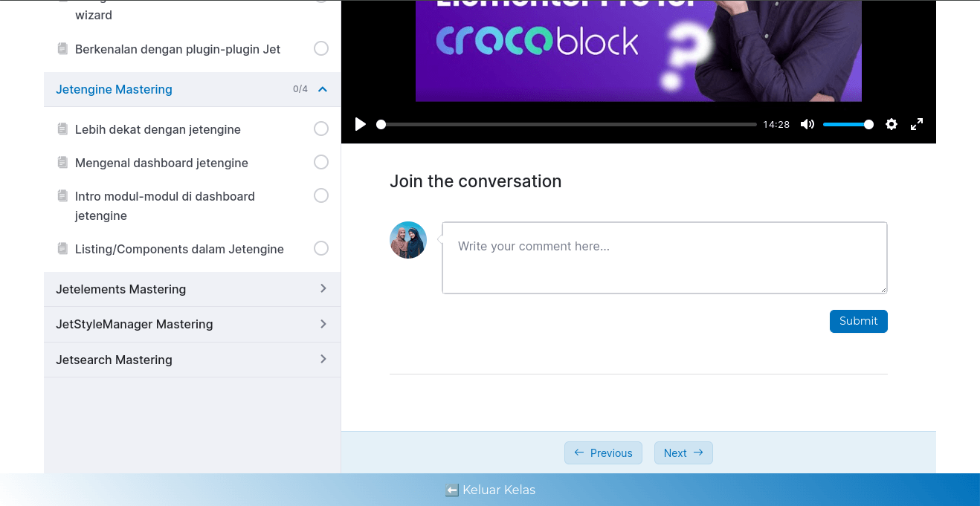Click document icon beside Lebih dekat dengan jetengine
The height and width of the screenshot is (506, 980).
click(62, 129)
